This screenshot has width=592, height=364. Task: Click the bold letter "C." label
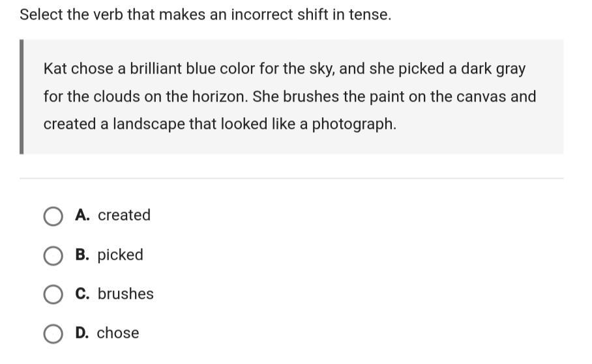[82, 294]
